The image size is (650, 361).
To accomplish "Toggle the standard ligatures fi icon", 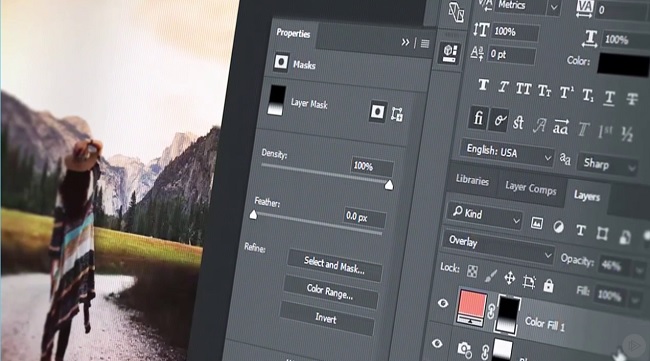I will [x=478, y=118].
